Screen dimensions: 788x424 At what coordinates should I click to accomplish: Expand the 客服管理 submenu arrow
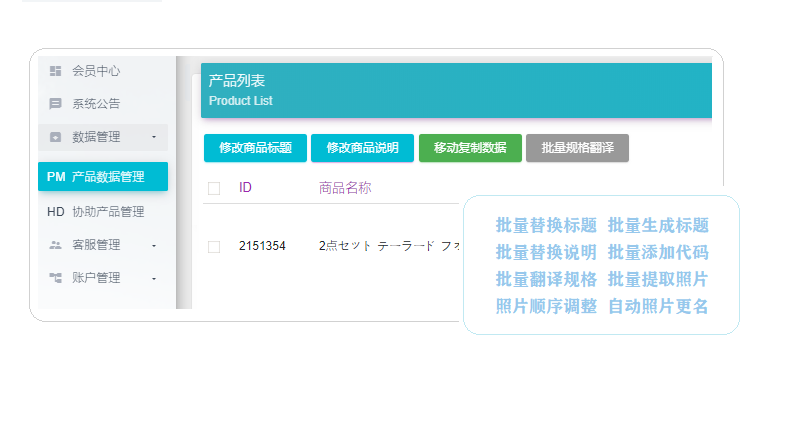[x=154, y=245]
